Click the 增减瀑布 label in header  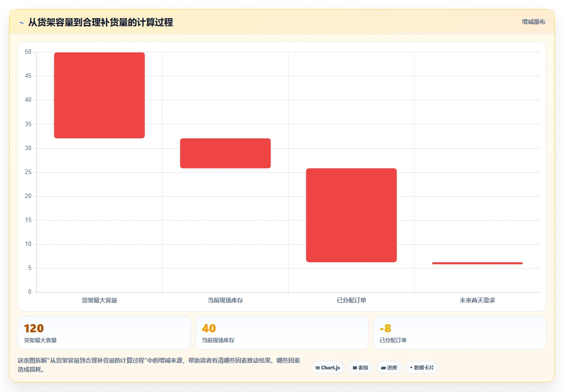pos(533,22)
